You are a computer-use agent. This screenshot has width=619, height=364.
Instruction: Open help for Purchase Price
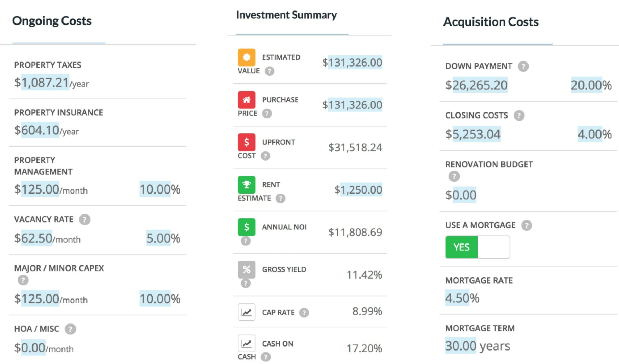coord(267,114)
